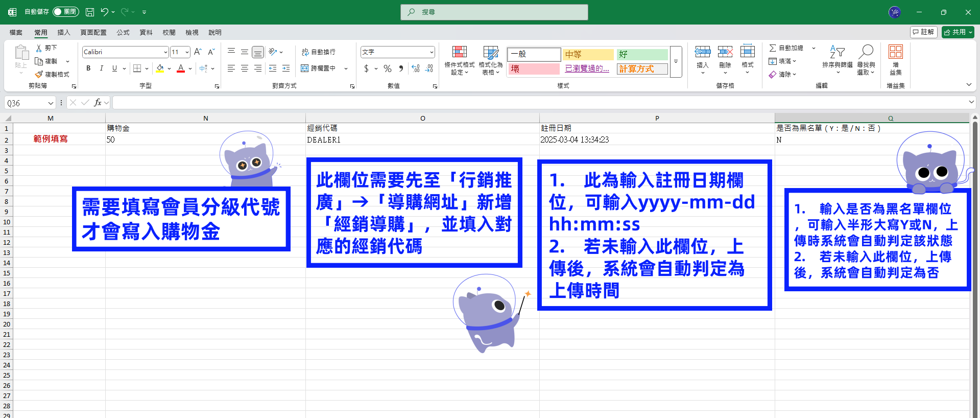Click the comma style icon
Viewport: 980px width, 418px height.
point(401,68)
